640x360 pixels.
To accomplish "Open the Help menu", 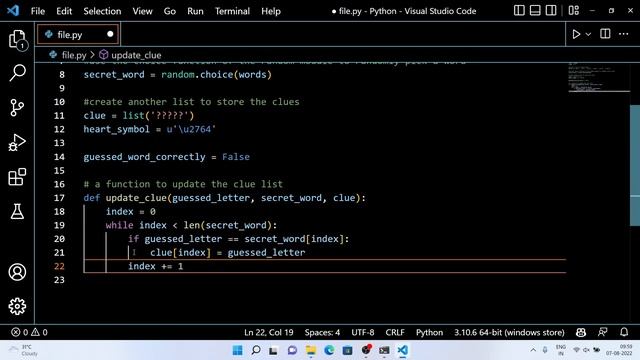I will point(271,11).
